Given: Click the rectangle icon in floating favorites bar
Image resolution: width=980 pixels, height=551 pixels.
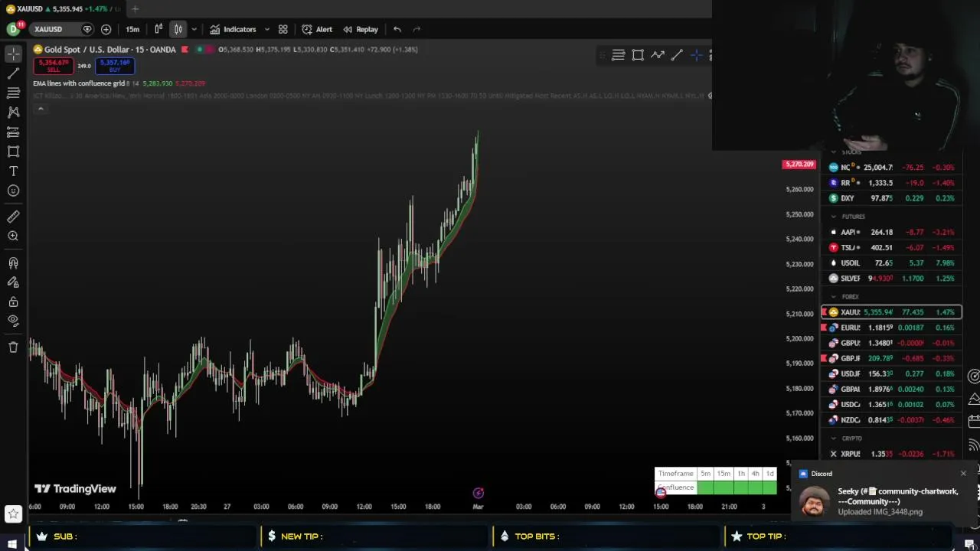Looking at the screenshot, I should click(638, 55).
